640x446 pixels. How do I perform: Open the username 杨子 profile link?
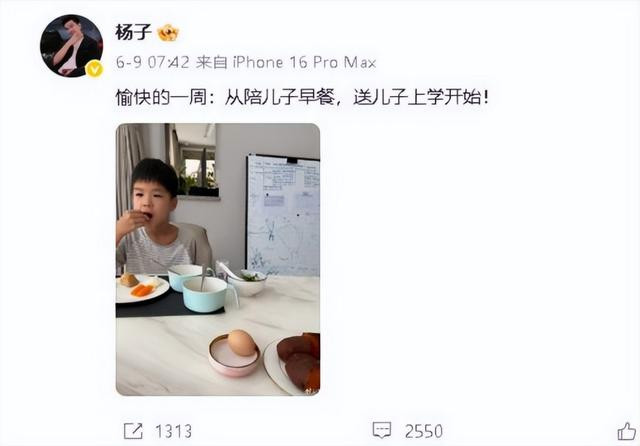[x=133, y=32]
